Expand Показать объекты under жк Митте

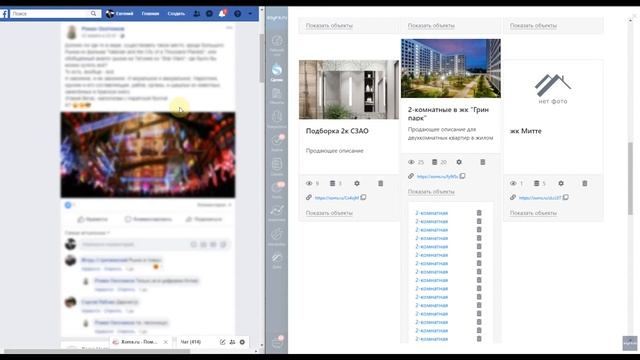tap(533, 213)
